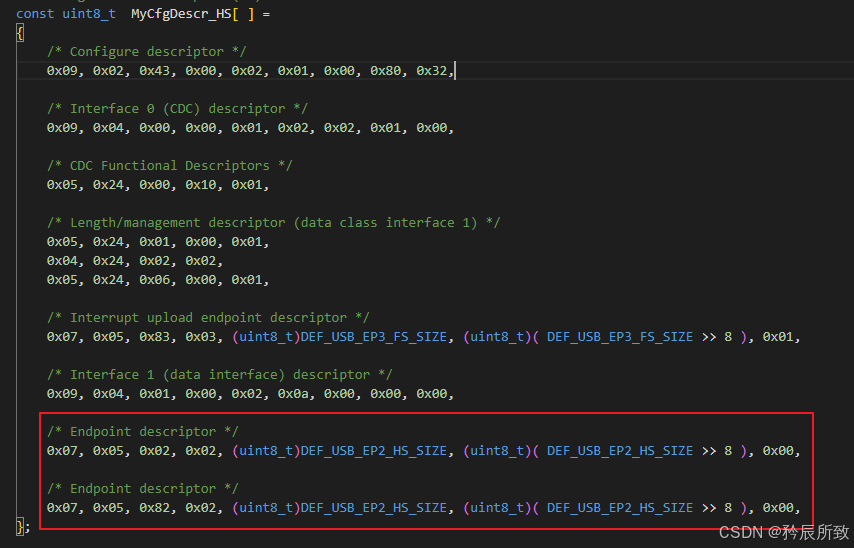Click the empty square brackets after MyCfgDescr_HS
Viewport: 854px width, 548px height.
click(x=243, y=14)
